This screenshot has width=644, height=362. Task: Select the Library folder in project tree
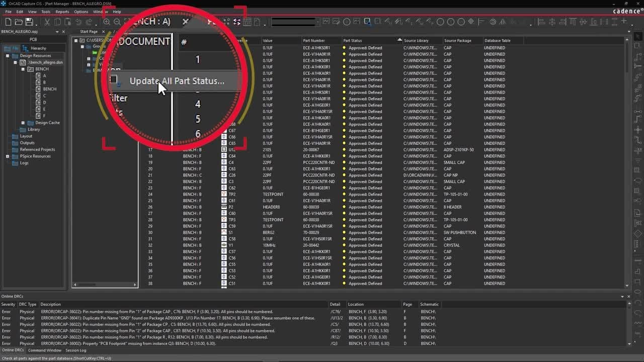[34, 129]
